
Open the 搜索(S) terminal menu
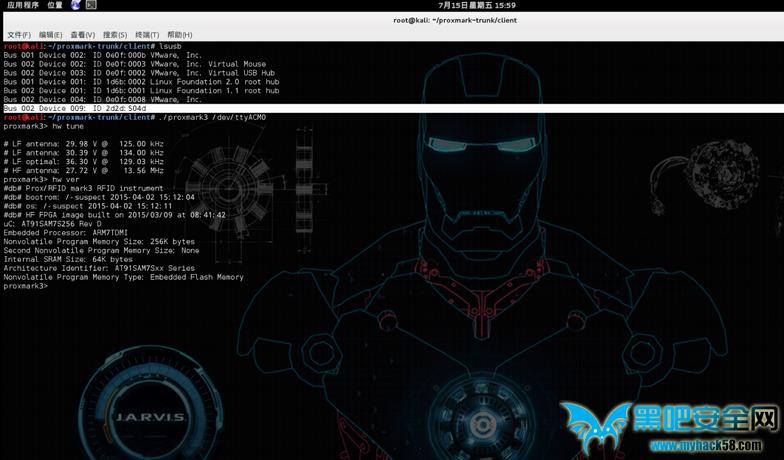pyautogui.click(x=115, y=34)
